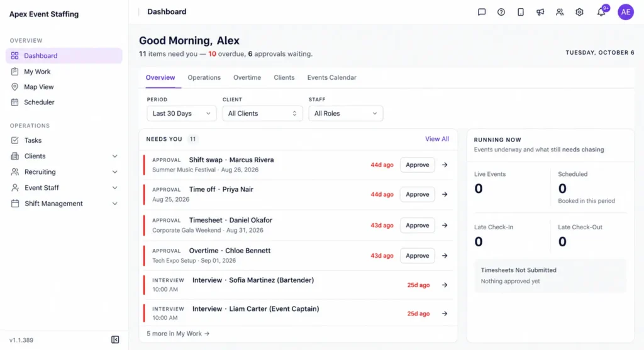The height and width of the screenshot is (350, 644).
Task: Expand the Shift Management sidebar chevron
Action: click(115, 204)
